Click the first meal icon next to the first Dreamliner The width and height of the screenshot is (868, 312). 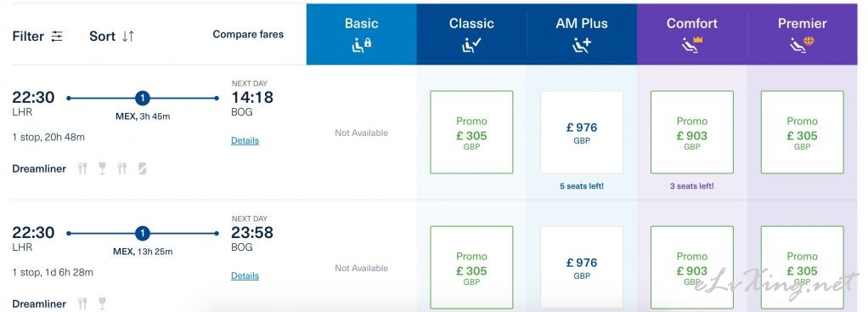click(82, 168)
